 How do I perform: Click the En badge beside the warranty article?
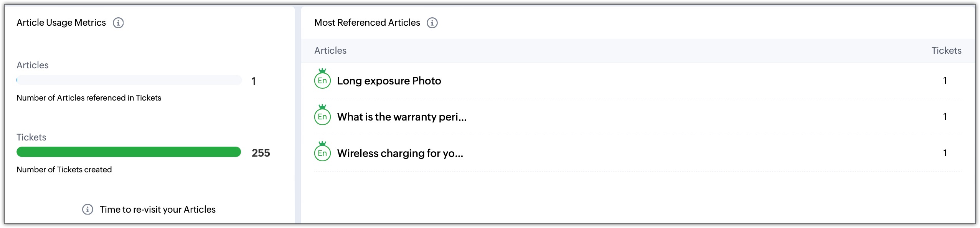point(322,117)
